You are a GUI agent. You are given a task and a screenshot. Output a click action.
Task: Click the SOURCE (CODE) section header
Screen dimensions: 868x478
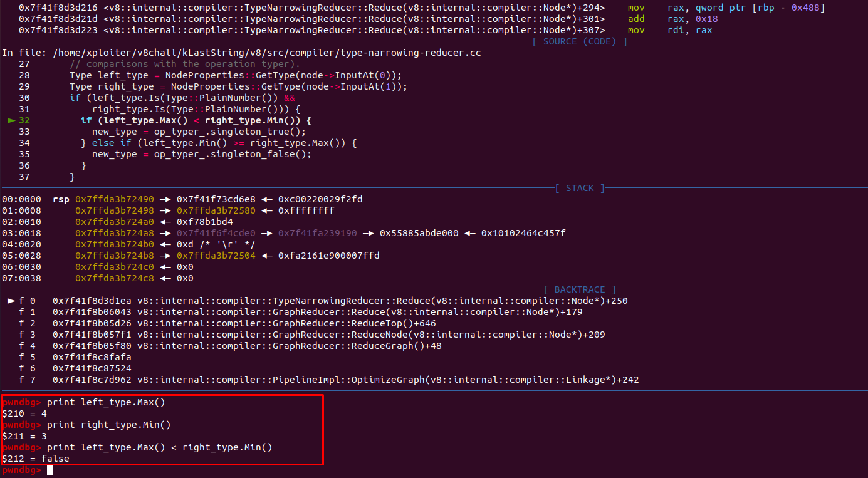580,41
